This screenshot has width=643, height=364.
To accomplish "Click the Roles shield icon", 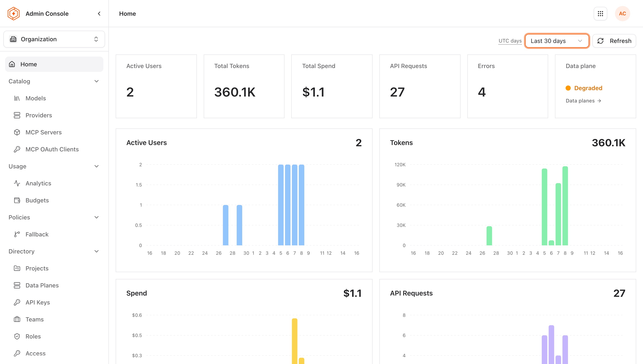I will pos(17,336).
